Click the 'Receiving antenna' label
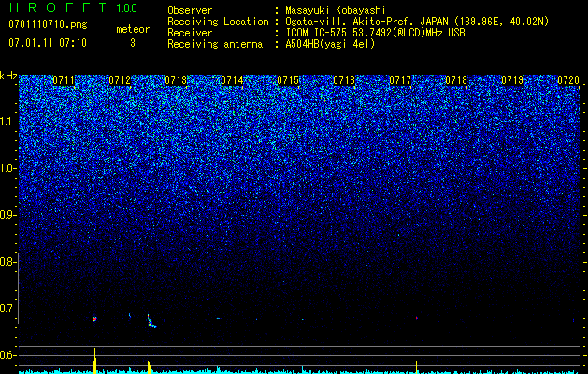The height and width of the screenshot is (374, 588). (x=215, y=44)
